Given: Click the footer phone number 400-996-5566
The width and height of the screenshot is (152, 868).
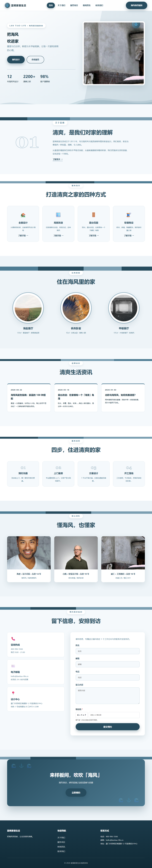Looking at the screenshot, I should [x=112, y=837].
